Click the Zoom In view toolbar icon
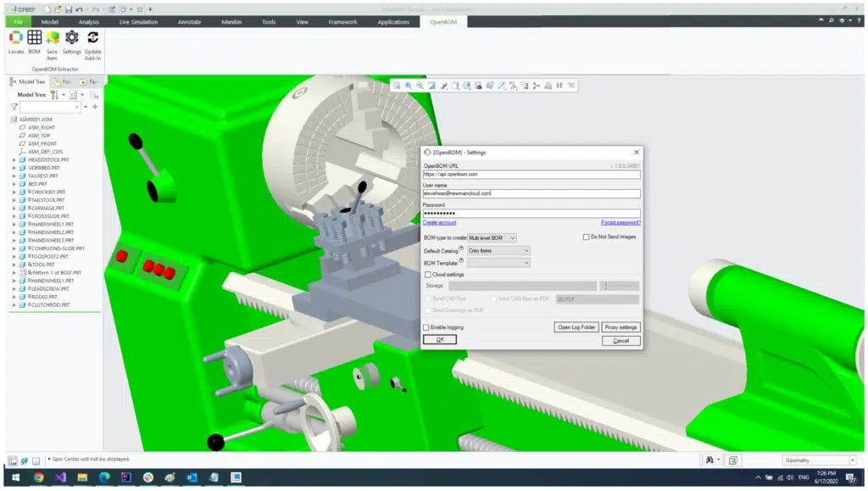Viewport: 868px width, 491px height. (408, 86)
